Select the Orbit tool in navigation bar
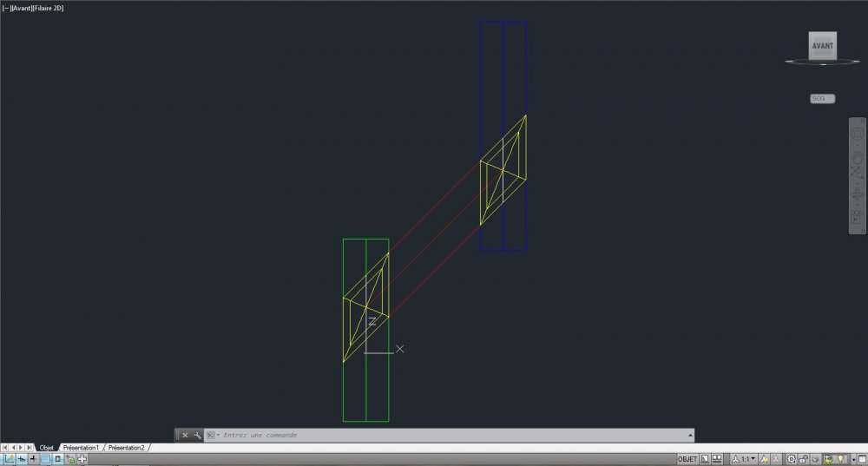Screen dimensions: 868x466 (857, 194)
